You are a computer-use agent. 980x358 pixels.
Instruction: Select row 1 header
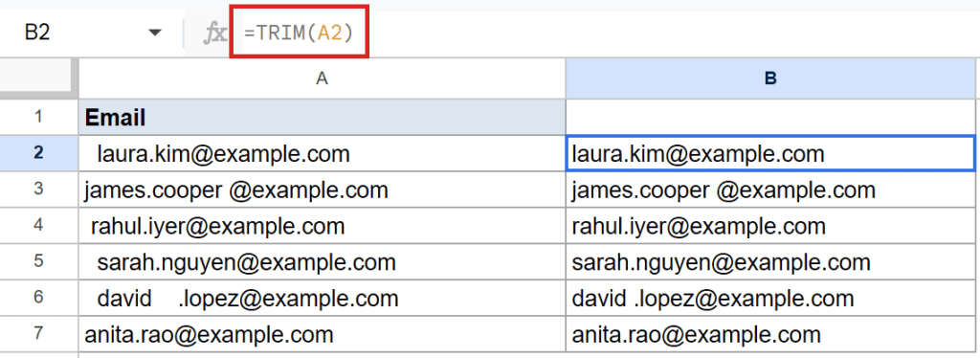click(38, 116)
